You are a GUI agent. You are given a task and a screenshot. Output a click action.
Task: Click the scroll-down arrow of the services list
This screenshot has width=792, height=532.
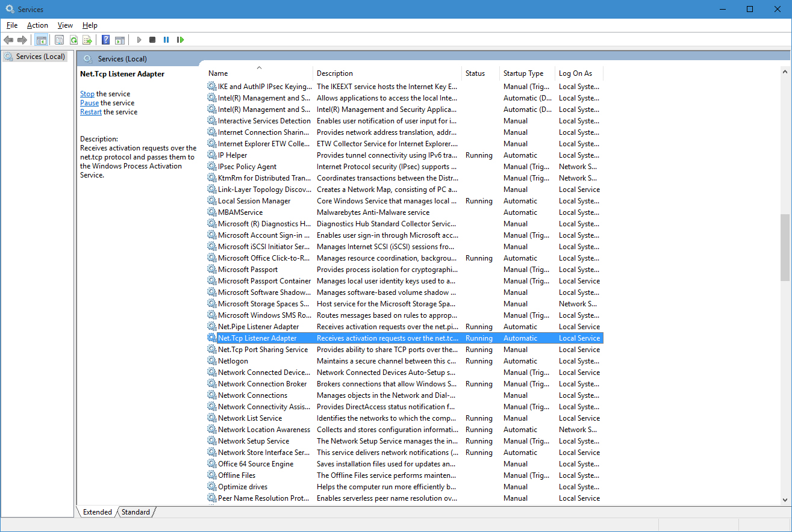click(x=785, y=500)
